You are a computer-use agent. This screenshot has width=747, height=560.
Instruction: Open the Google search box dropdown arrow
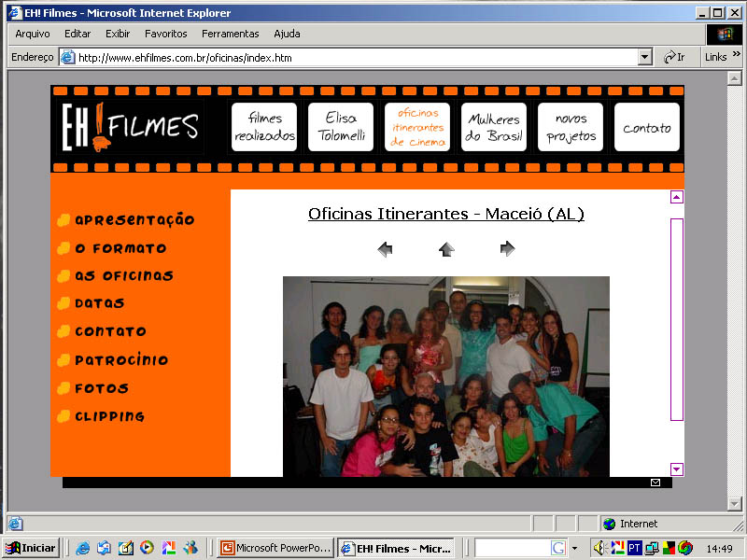point(574,548)
